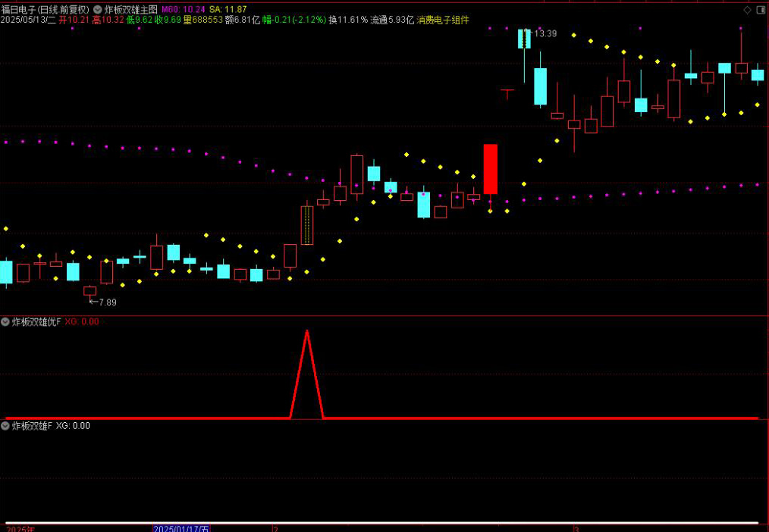Expand the 炸板双雄优F indicator menu arrow
This screenshot has width=769, height=532.
(x=5, y=322)
